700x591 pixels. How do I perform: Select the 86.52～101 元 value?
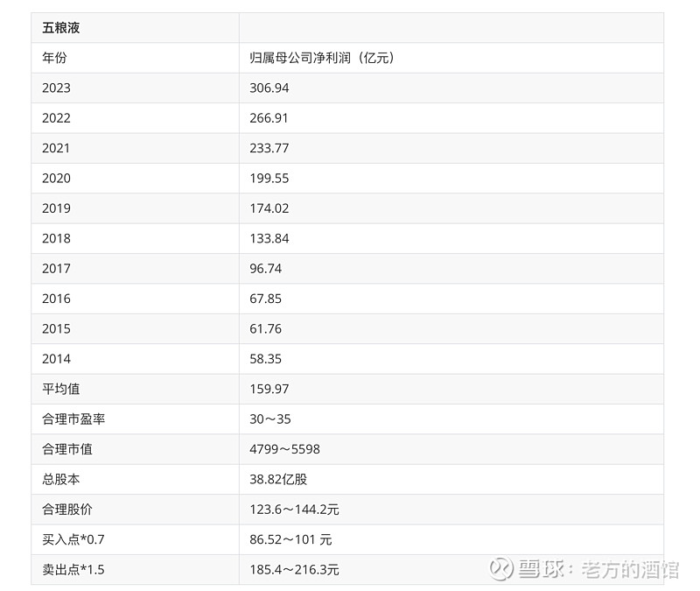coord(290,539)
